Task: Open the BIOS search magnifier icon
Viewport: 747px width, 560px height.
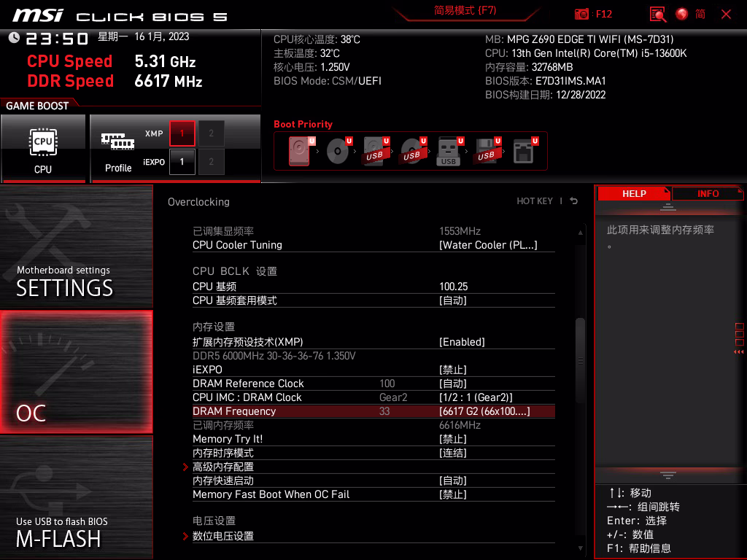Action: 658,14
